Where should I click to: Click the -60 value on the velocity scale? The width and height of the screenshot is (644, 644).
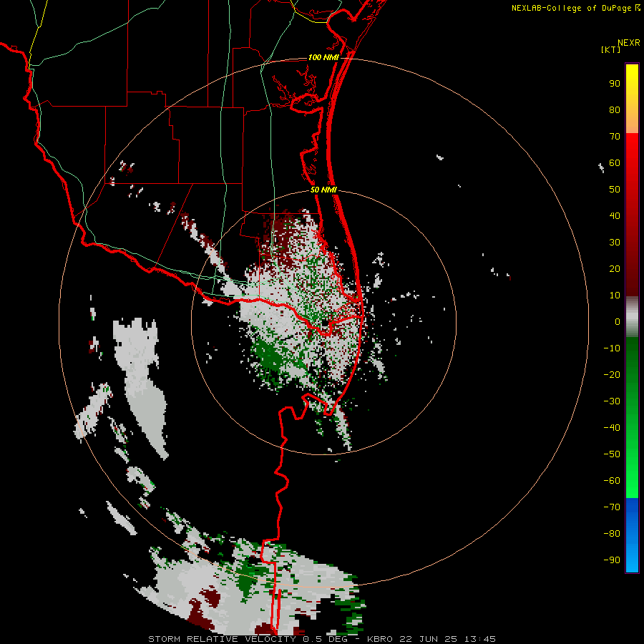click(612, 481)
